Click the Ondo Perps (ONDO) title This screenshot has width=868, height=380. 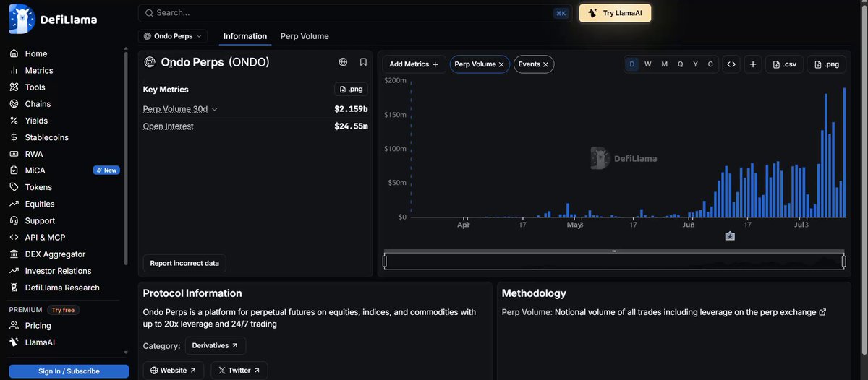coord(216,62)
